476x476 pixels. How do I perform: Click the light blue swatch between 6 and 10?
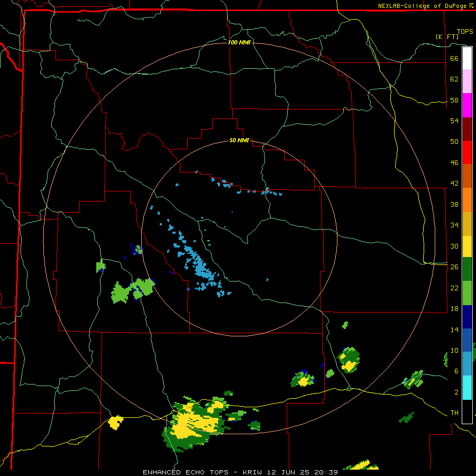coord(467,364)
